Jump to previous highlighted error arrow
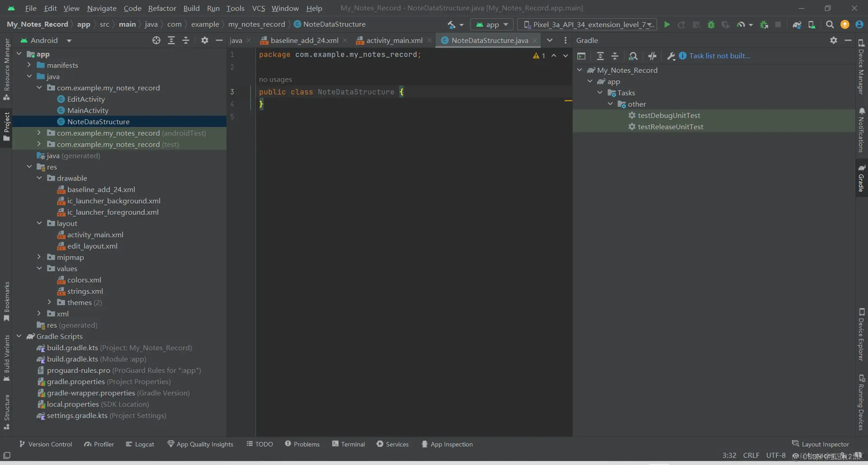The height and width of the screenshot is (465, 868). click(x=554, y=56)
